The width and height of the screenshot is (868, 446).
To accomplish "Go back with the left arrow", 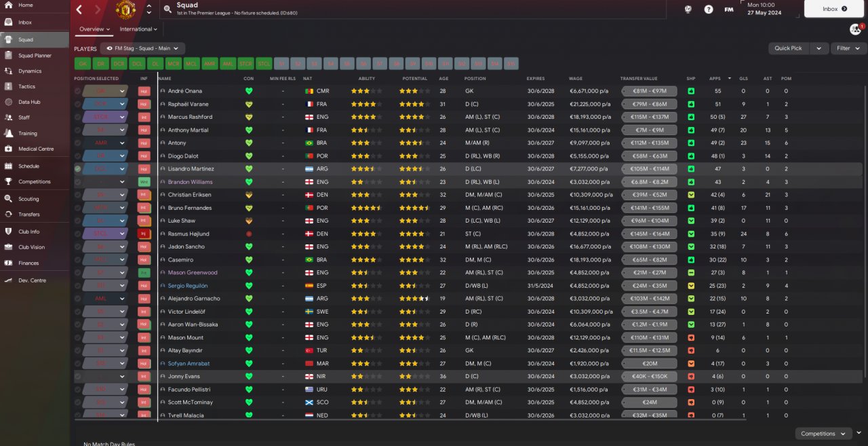I will point(79,10).
